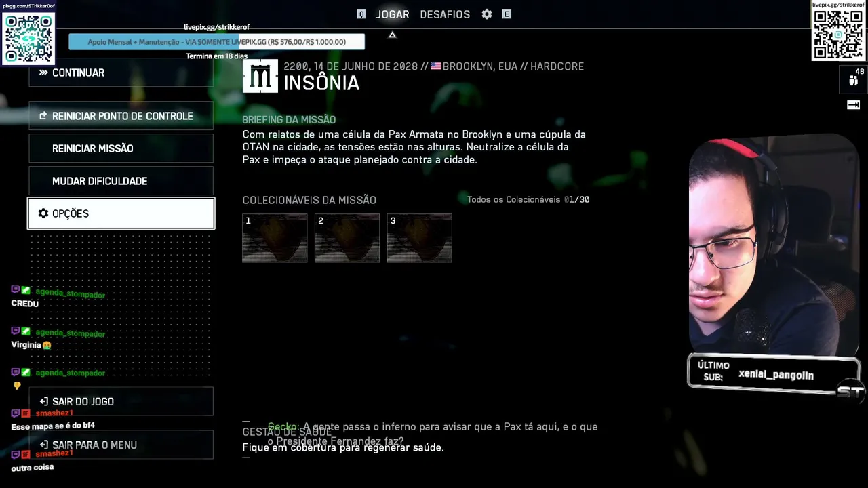The width and height of the screenshot is (868, 488).
Task: Select SAIR PARA O MENU
Action: (121, 445)
